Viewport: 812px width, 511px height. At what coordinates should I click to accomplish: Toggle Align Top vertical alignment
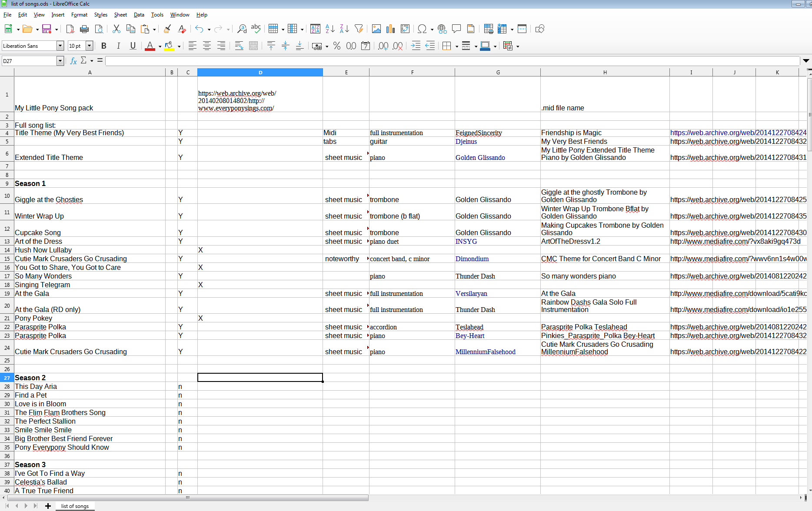tap(271, 46)
